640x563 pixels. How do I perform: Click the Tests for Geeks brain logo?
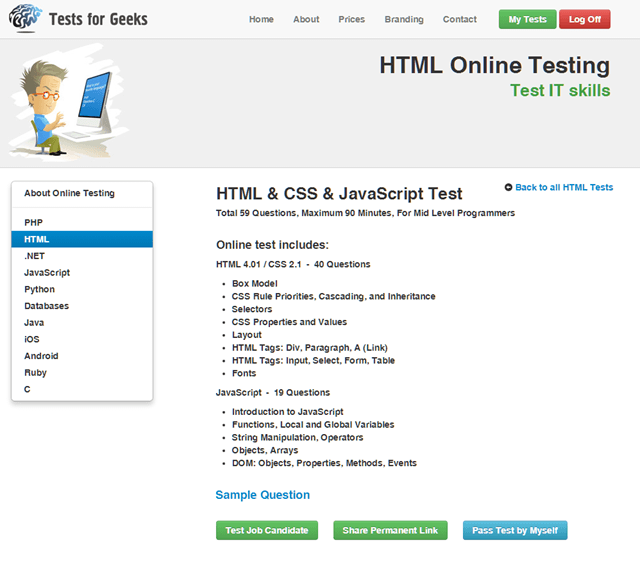point(25,18)
